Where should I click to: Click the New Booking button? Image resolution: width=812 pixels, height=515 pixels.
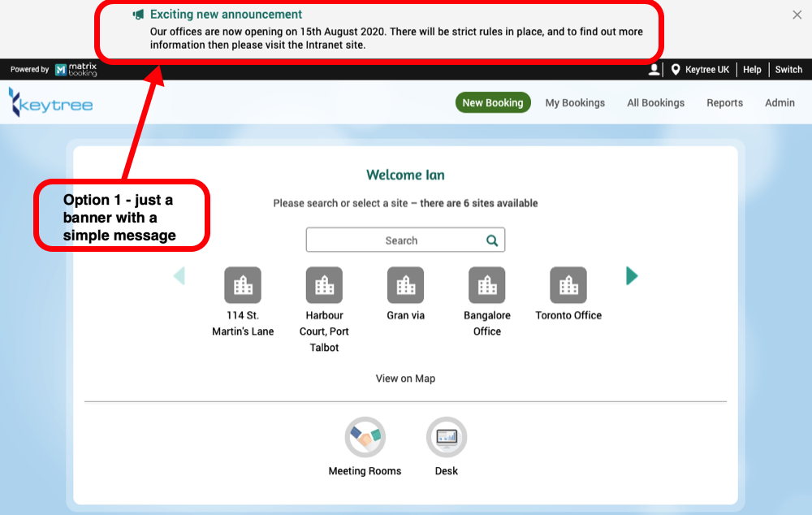pos(493,103)
